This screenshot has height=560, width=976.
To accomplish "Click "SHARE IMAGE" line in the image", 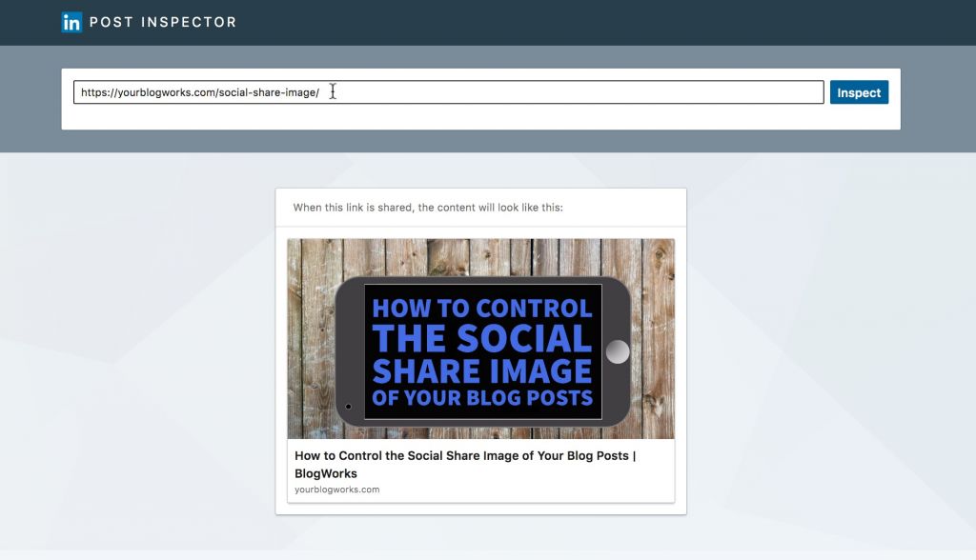I will [x=481, y=370].
